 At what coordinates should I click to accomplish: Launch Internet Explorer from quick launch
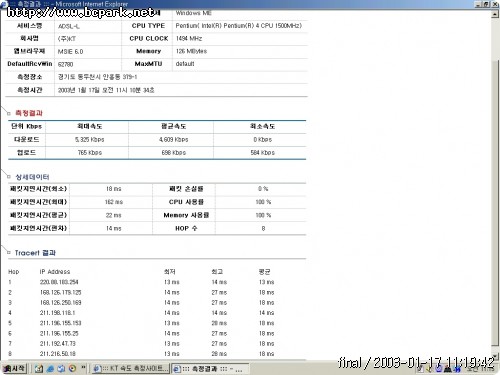(50, 369)
